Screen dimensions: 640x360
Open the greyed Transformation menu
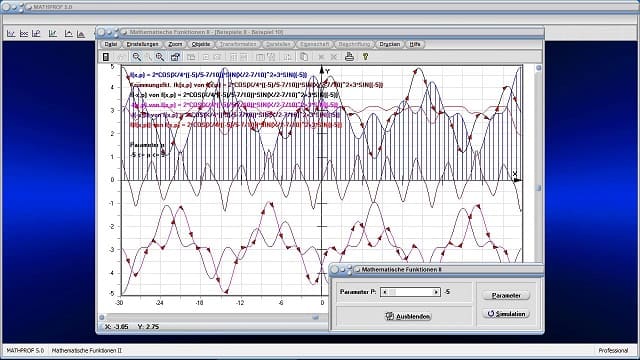[x=238, y=44]
